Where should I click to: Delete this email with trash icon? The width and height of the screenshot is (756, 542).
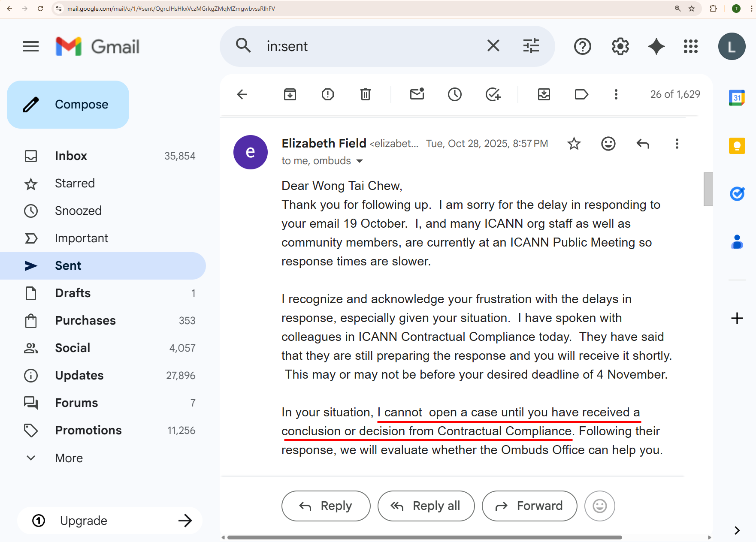tap(366, 94)
